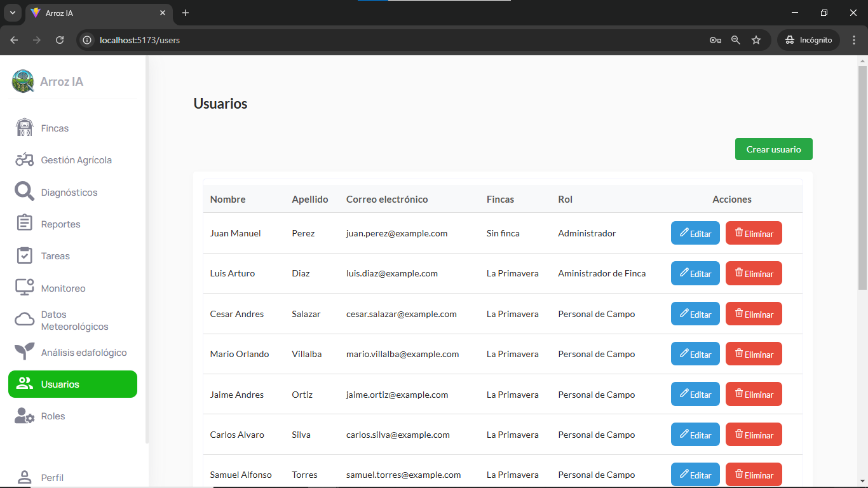Click the Aministrador de Finca cell
This screenshot has width=868, height=488.
(x=602, y=273)
